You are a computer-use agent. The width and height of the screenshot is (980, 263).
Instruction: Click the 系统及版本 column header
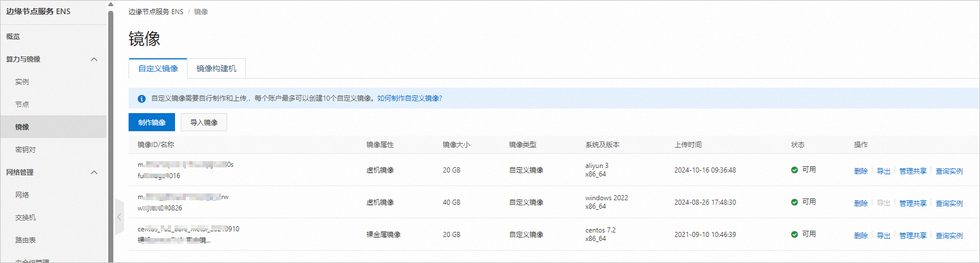(x=602, y=145)
